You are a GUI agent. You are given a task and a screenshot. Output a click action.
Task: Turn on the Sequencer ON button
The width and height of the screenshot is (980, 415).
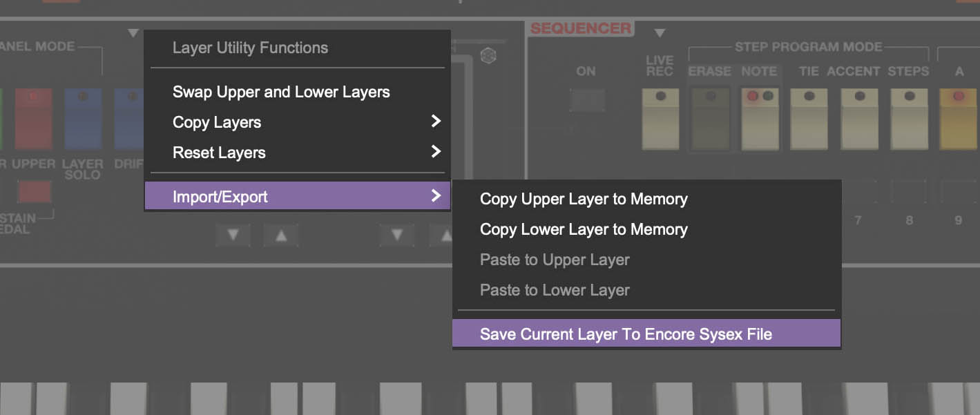click(586, 101)
